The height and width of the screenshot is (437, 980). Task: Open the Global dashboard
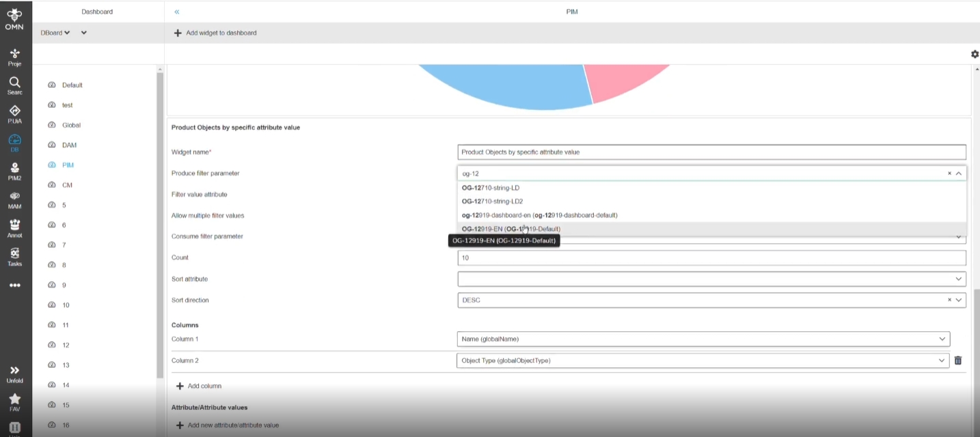[x=71, y=125]
